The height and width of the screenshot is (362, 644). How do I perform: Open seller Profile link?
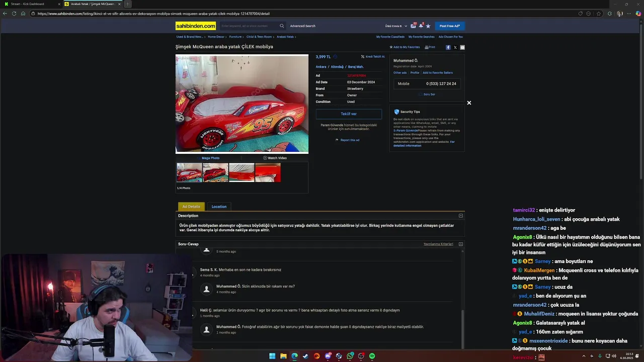415,73
